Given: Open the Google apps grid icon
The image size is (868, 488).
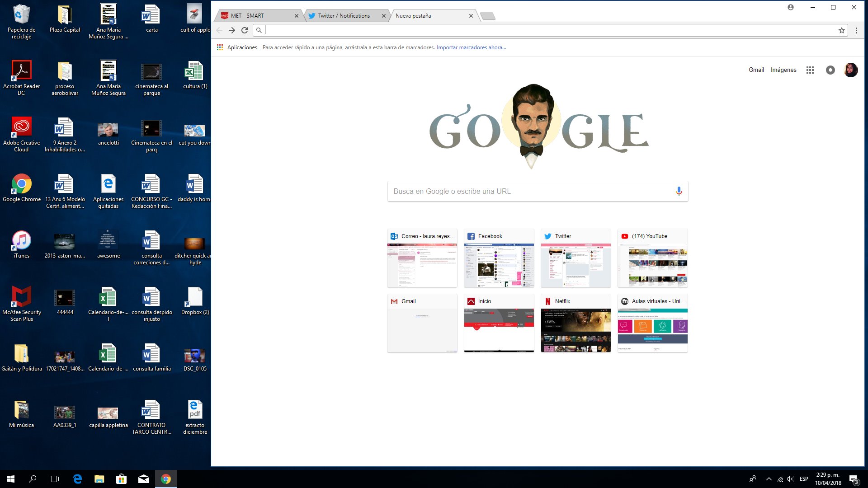Looking at the screenshot, I should pos(810,70).
